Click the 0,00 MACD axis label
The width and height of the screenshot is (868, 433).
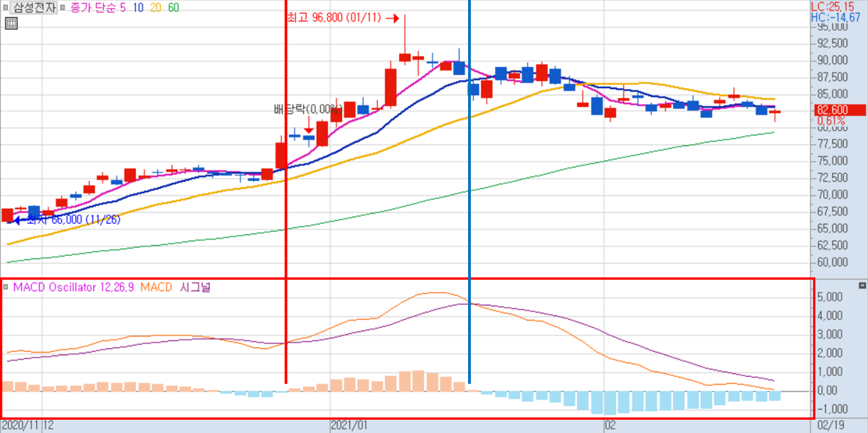[x=827, y=390]
